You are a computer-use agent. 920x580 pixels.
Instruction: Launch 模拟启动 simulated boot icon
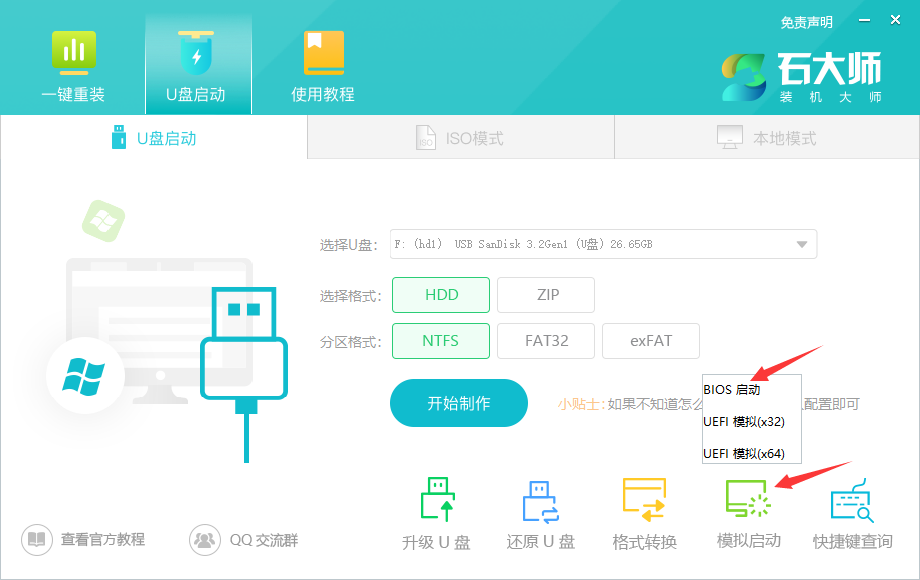[x=750, y=510]
